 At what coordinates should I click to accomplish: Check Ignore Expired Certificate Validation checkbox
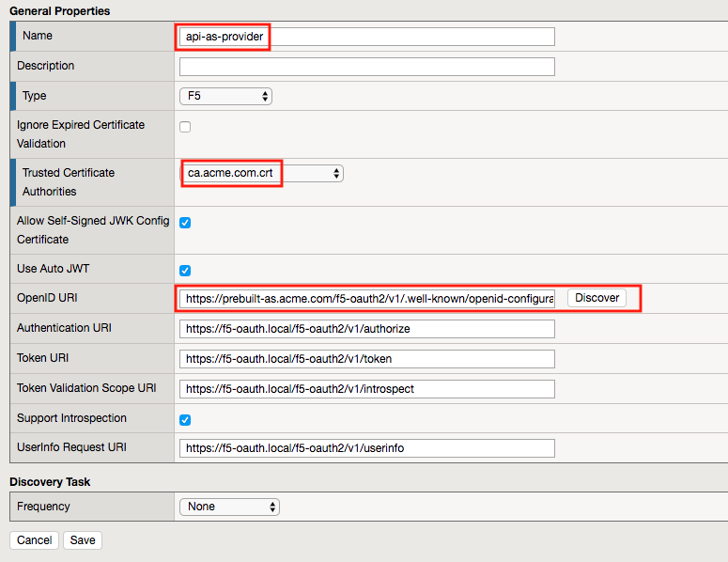pyautogui.click(x=185, y=127)
